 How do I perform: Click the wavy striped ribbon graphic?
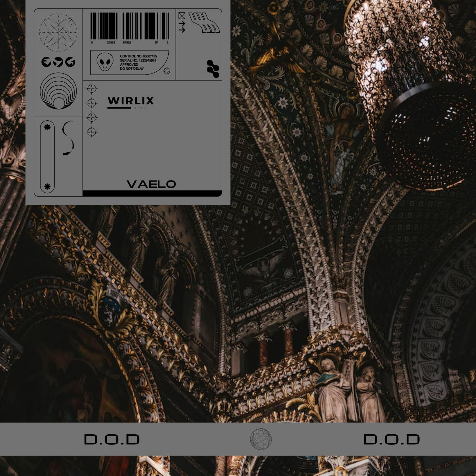click(204, 22)
